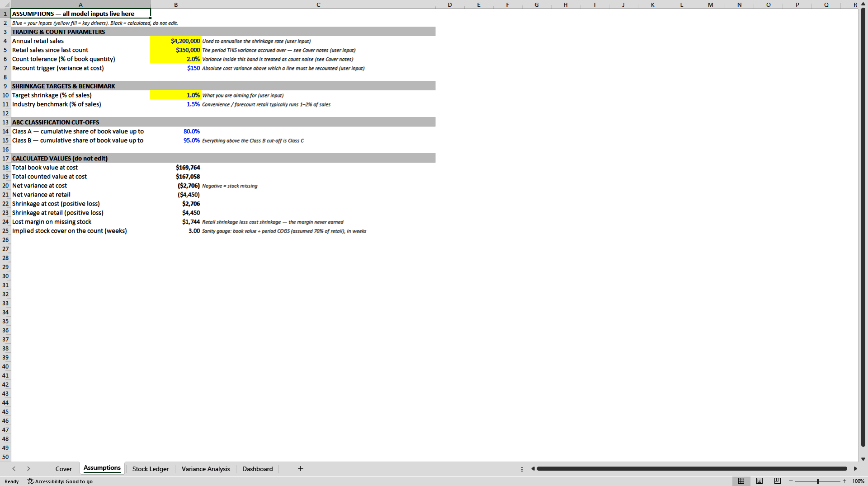Screen dimensions: 868x486
Task: Click the zoom in plus icon
Action: 844,481
